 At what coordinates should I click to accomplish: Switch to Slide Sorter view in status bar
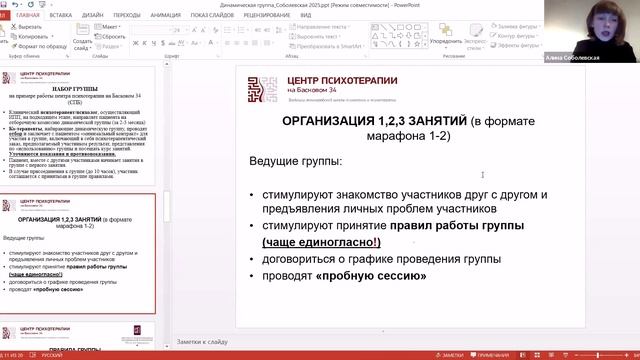537,355
